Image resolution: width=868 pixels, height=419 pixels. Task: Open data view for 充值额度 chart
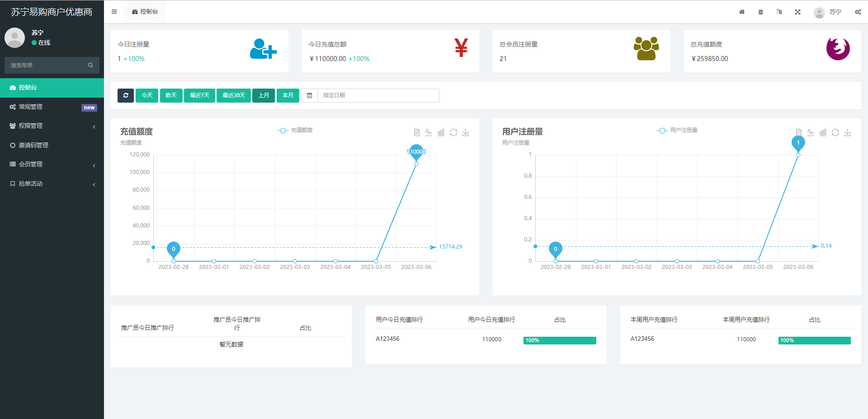(x=416, y=132)
